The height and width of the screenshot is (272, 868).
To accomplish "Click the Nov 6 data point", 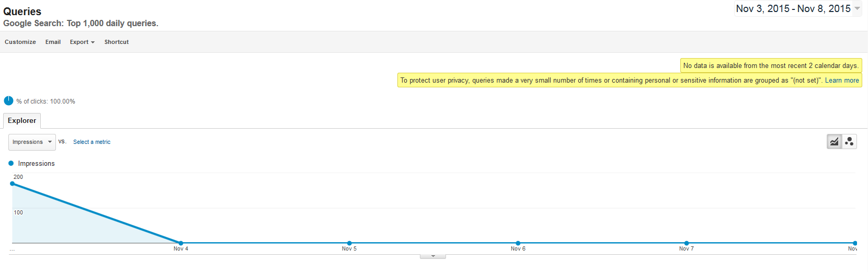I will (x=518, y=243).
